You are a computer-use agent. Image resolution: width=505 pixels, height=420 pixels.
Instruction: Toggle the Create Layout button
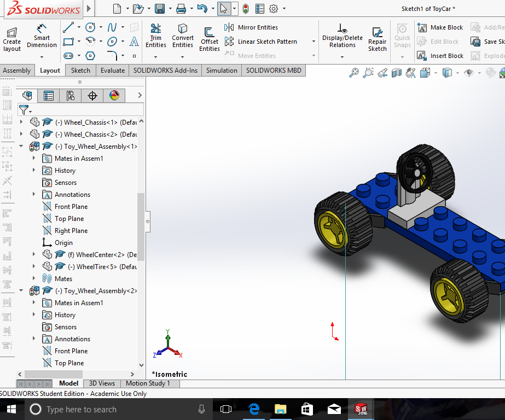point(11,38)
